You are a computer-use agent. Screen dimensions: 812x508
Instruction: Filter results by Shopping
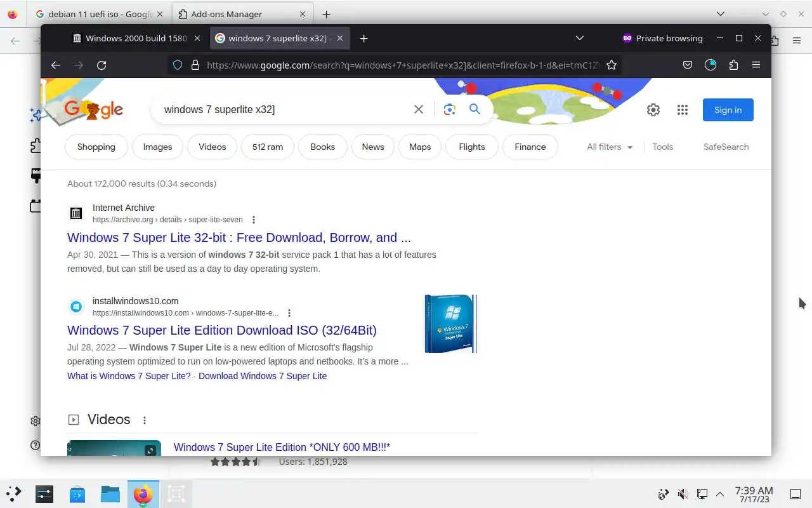point(96,147)
